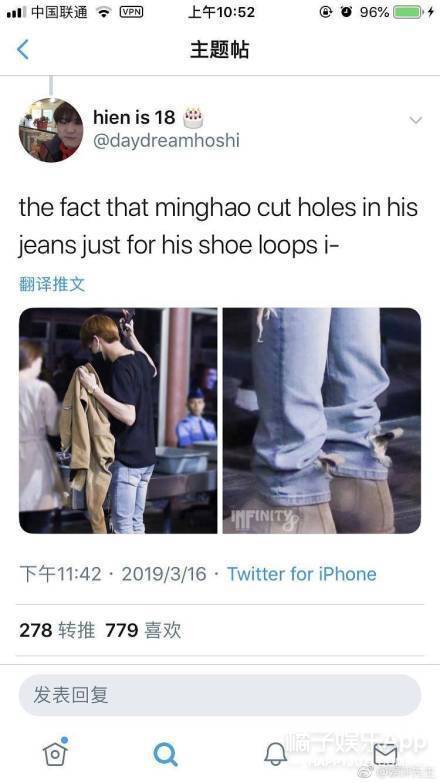Open the left airport photo

point(118,420)
